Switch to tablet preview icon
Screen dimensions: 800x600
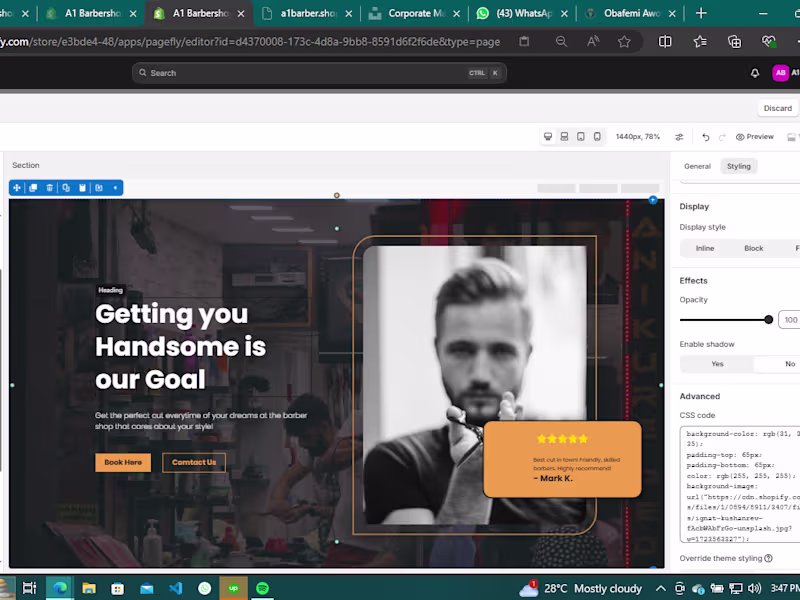coord(580,136)
